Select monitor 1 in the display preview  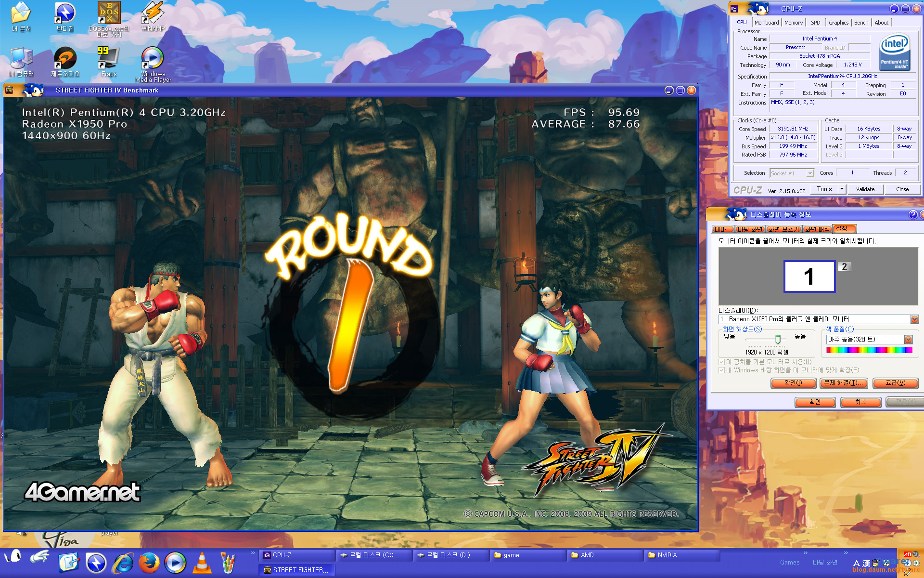(809, 276)
